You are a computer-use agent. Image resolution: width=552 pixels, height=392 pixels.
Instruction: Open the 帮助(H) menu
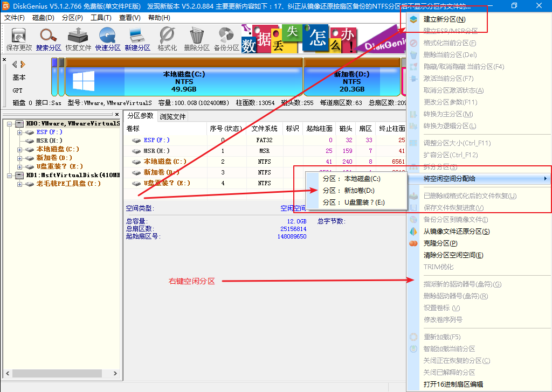point(159,18)
